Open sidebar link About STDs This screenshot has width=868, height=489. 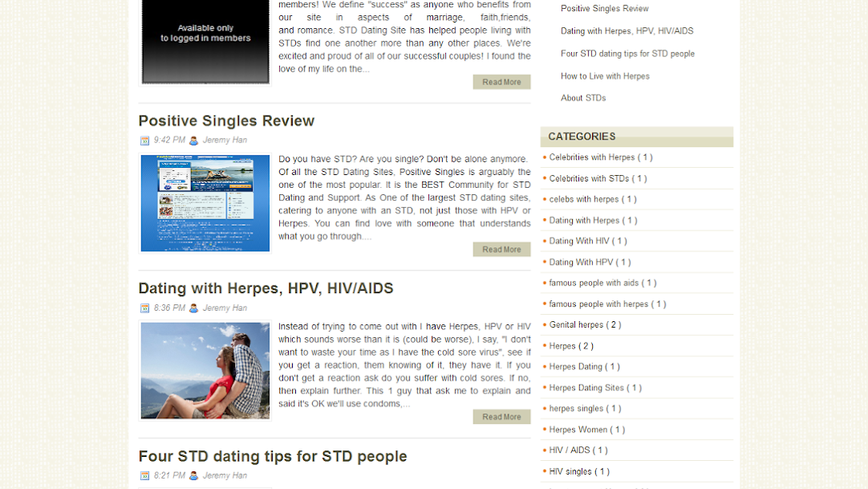[583, 98]
